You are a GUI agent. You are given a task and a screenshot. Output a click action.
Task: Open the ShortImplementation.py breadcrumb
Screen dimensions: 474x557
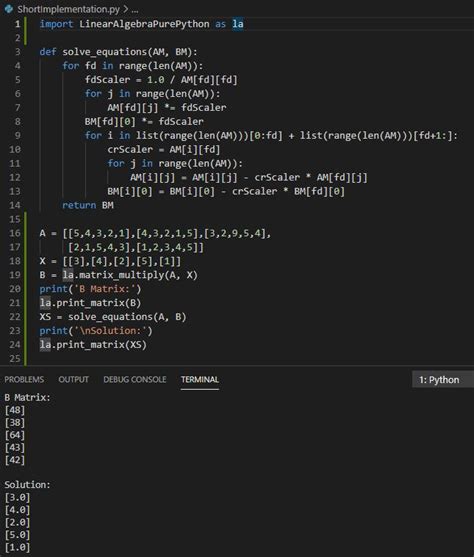click(69, 9)
